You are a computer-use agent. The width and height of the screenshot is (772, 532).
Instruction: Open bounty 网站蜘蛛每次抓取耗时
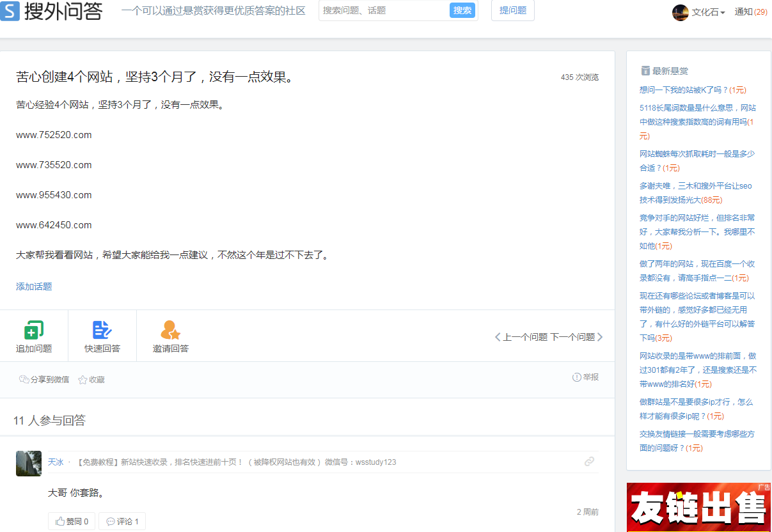(697, 160)
